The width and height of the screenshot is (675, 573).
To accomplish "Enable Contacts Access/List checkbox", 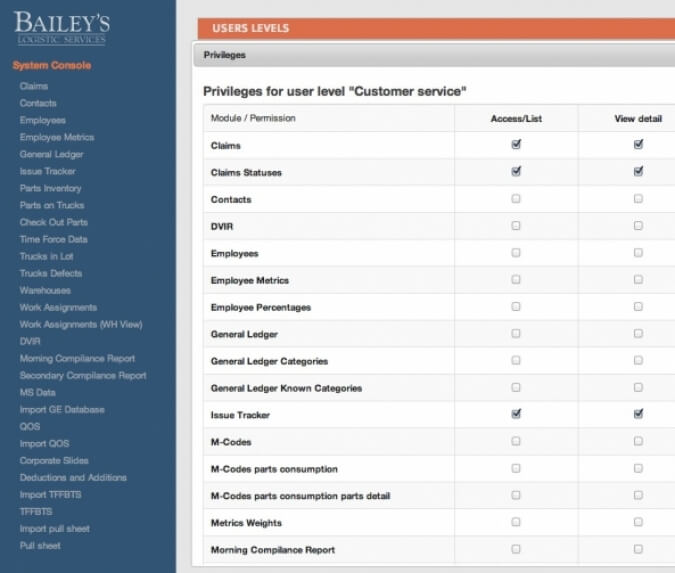I will click(x=516, y=198).
